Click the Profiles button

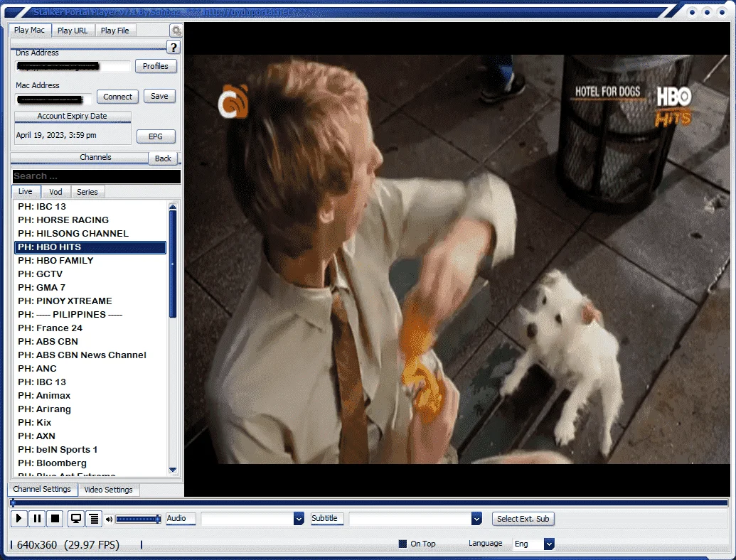pyautogui.click(x=155, y=66)
